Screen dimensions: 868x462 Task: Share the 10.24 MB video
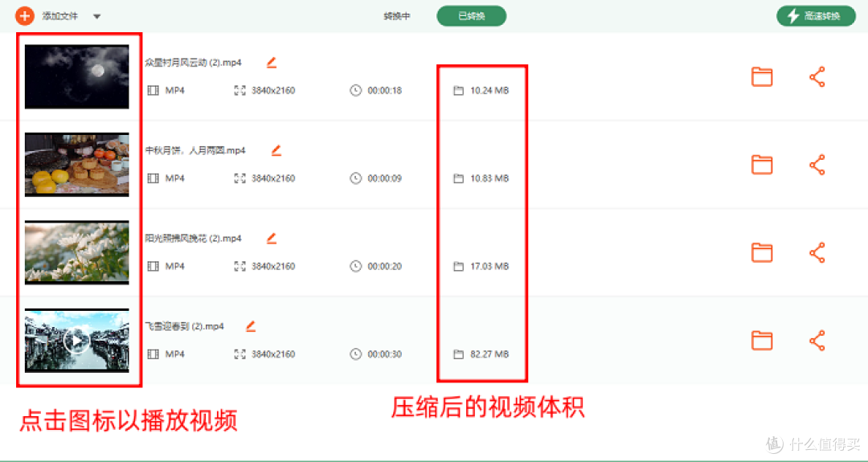(817, 77)
